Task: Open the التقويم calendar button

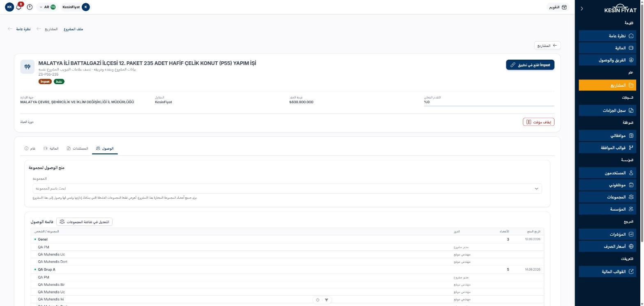Action: [x=558, y=7]
